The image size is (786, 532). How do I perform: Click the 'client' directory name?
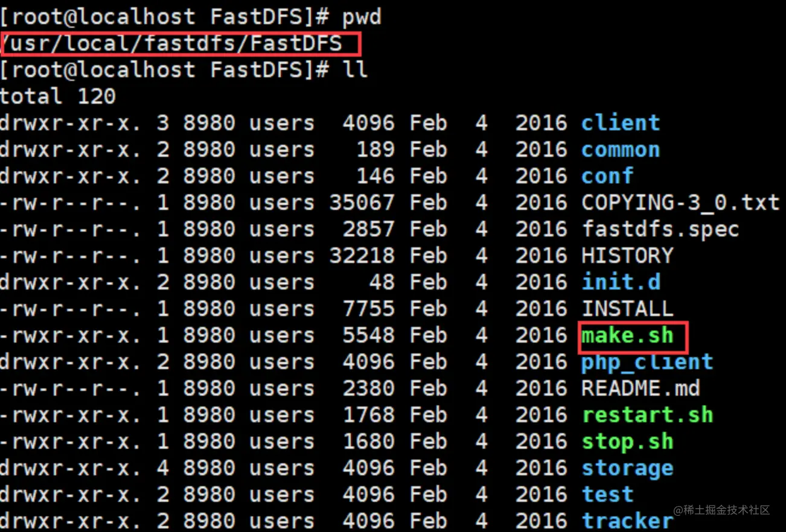pos(621,123)
